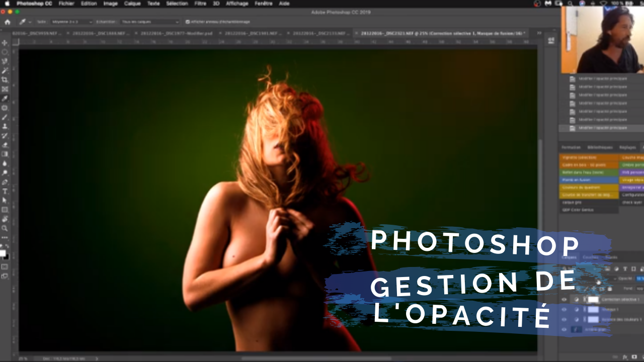Click the Home icon in options bar
The width and height of the screenshot is (644, 362).
click(7, 22)
